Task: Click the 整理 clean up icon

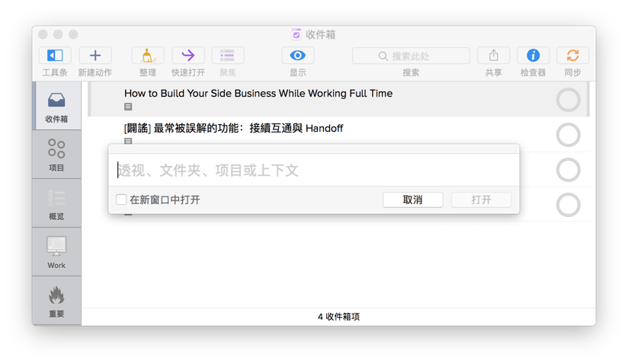Action: click(x=148, y=56)
